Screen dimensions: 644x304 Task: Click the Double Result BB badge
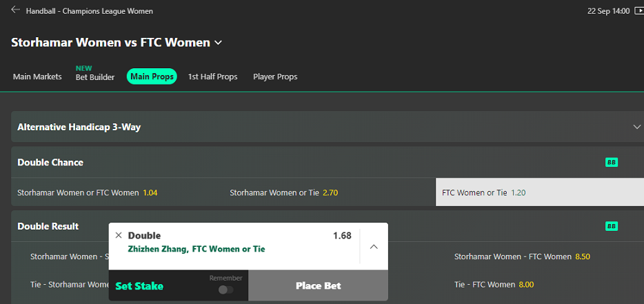pyautogui.click(x=612, y=226)
